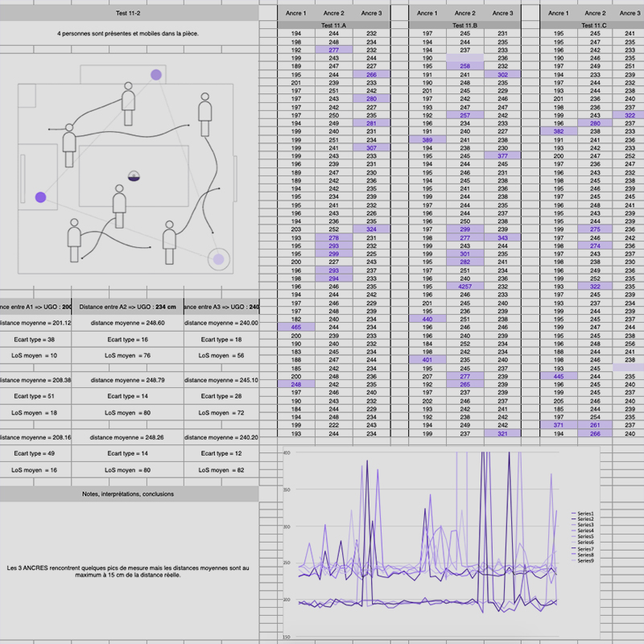The image size is (644, 644).
Task: Click the "4 personnes sont présentes et mobiles" description
Action: (x=128, y=34)
